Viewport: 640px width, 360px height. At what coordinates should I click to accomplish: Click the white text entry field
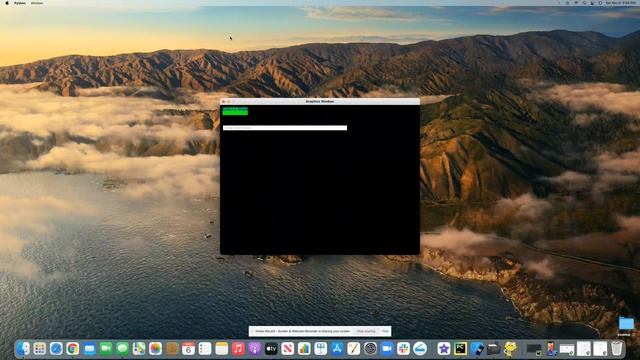pos(285,128)
